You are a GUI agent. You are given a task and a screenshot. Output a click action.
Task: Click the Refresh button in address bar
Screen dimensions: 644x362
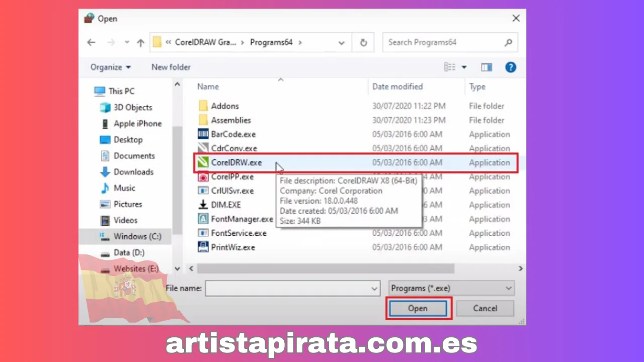click(363, 43)
